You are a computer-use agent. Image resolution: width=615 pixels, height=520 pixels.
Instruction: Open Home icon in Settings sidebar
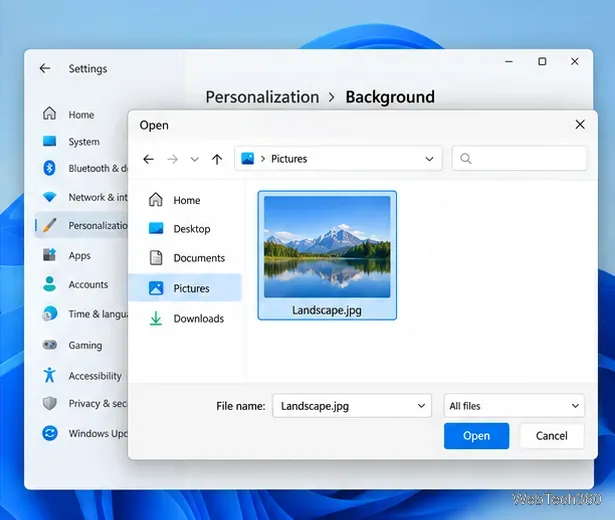[x=49, y=114]
